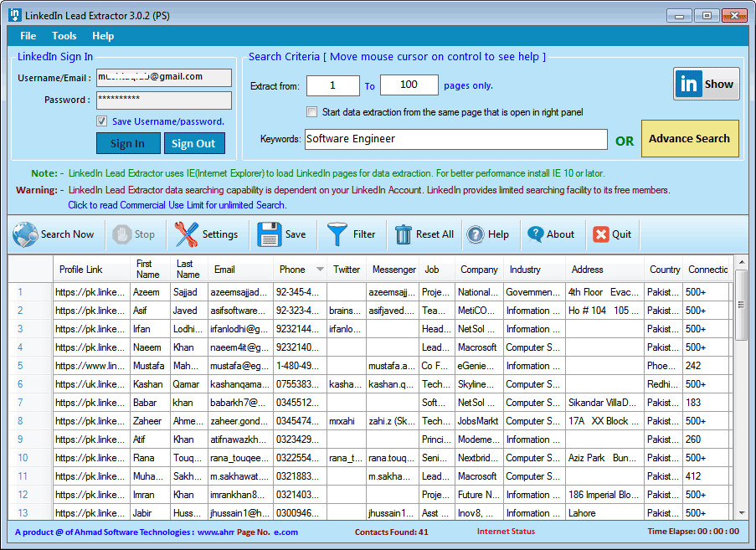Screen dimensions: 756x550
Task: Click address cell 'Lahore'
Action: pos(604,513)
